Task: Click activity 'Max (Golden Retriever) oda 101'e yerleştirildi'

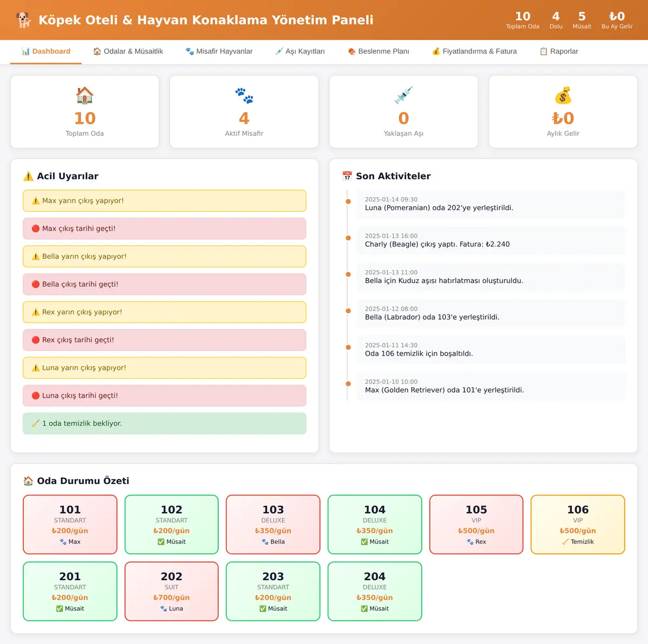Action: click(491, 386)
